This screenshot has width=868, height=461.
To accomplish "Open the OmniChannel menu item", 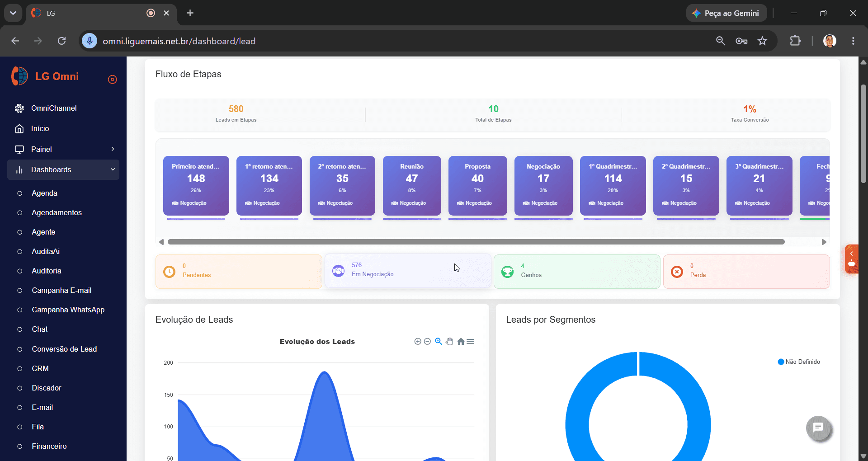I will pyautogui.click(x=54, y=108).
